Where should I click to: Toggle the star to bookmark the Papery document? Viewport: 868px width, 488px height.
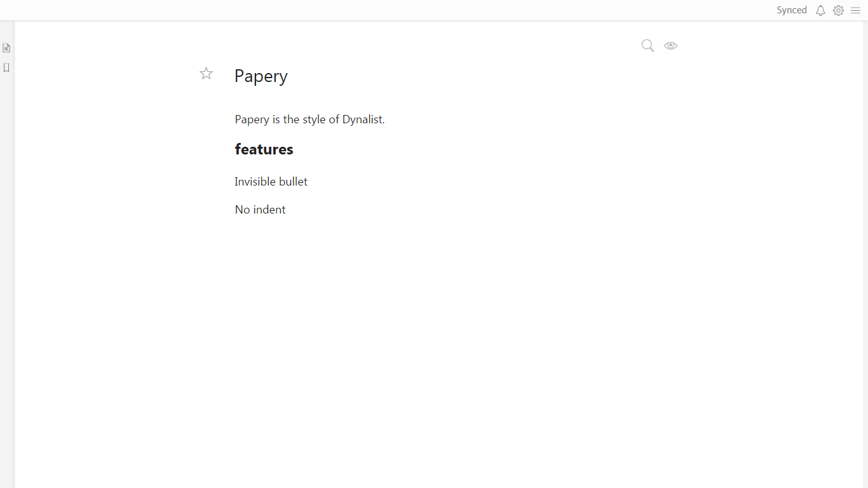(206, 73)
